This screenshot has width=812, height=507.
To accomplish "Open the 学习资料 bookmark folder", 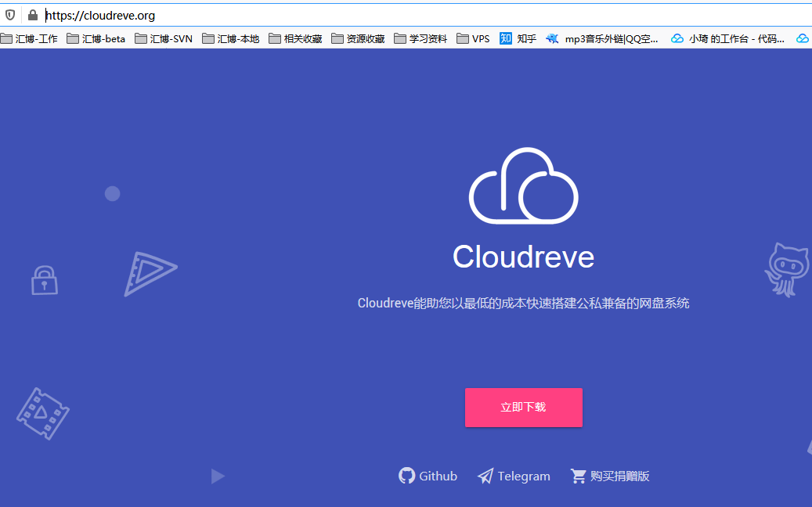I will pos(420,39).
